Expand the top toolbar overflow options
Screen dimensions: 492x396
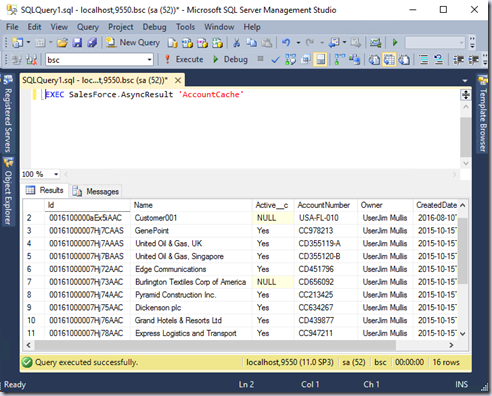tap(472, 43)
